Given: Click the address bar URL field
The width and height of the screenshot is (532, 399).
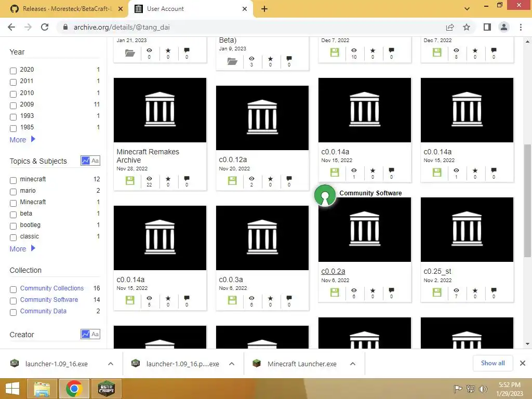Looking at the screenshot, I should click(x=251, y=27).
